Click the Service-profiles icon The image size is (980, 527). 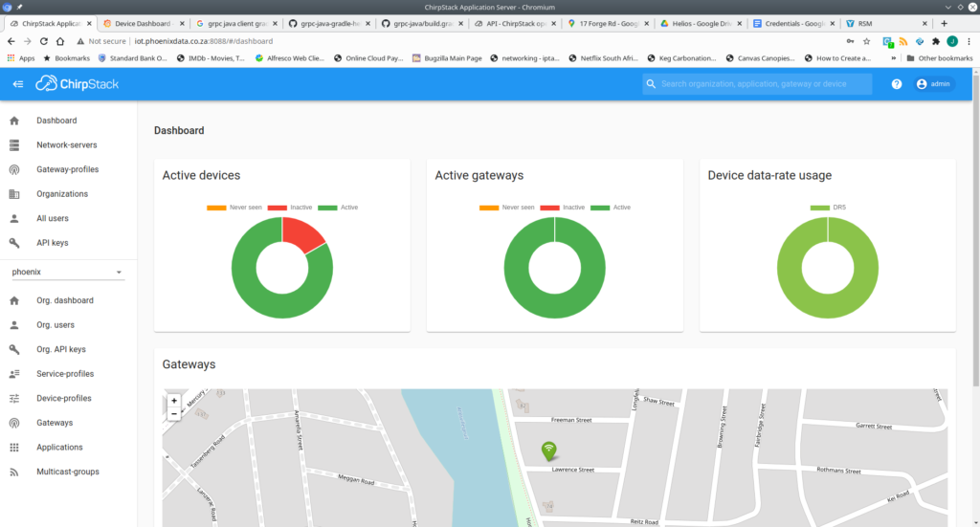point(14,374)
